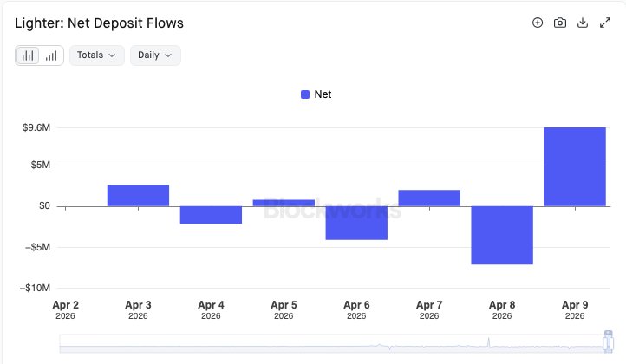Toggle the Net series legend swatch
The width and height of the screenshot is (626, 364).
(305, 94)
